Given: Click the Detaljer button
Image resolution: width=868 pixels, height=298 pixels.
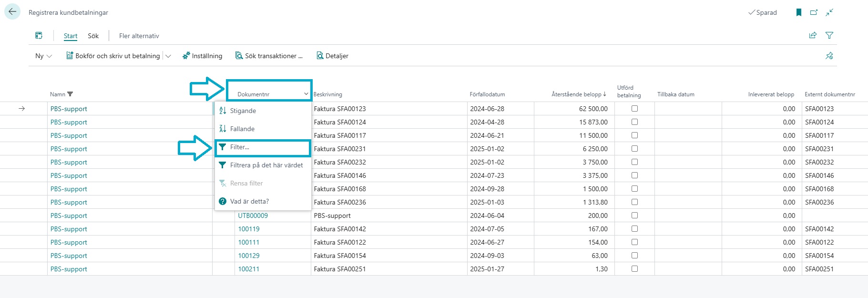Looking at the screenshot, I should point(332,56).
